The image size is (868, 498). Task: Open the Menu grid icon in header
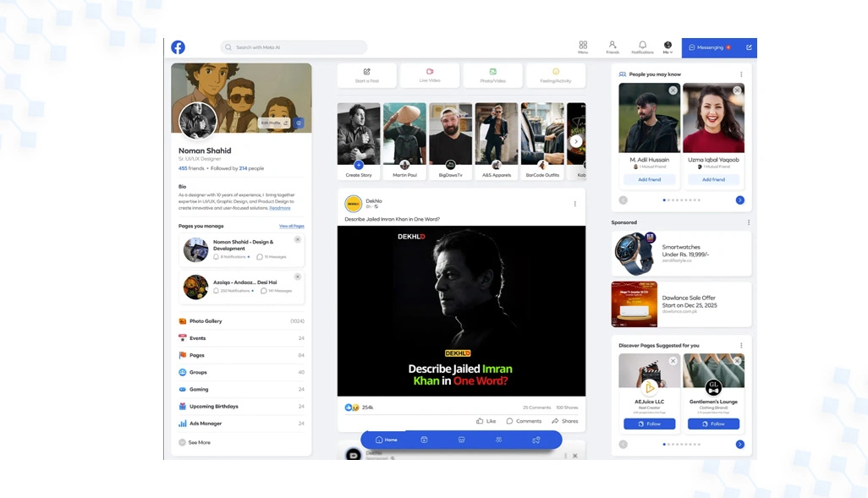tap(583, 47)
